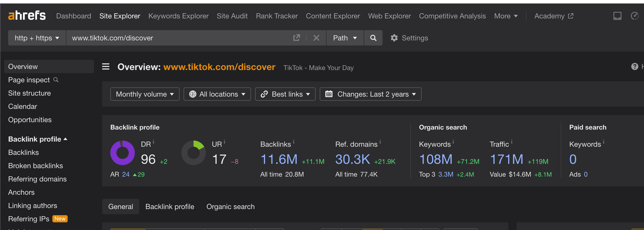
Task: Open URL in new tab icon
Action: 296,38
